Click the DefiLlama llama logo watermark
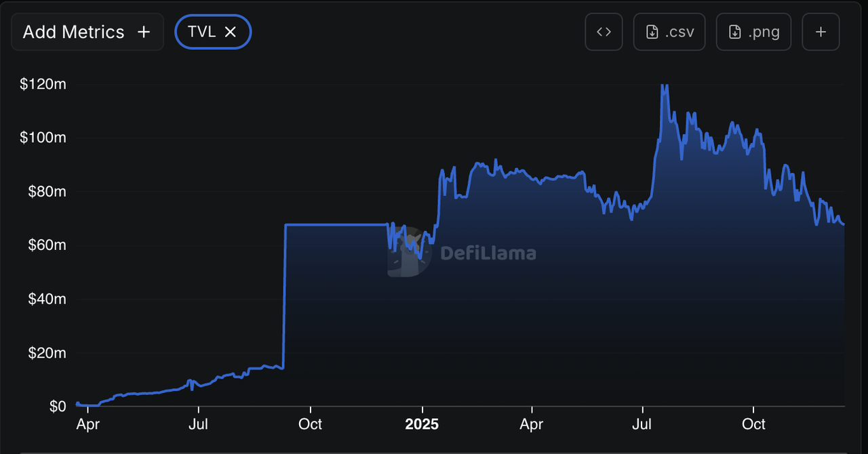 (409, 253)
